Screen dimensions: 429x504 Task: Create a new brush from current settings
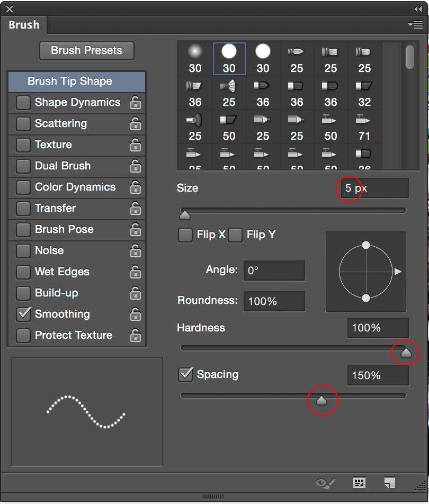click(x=390, y=482)
